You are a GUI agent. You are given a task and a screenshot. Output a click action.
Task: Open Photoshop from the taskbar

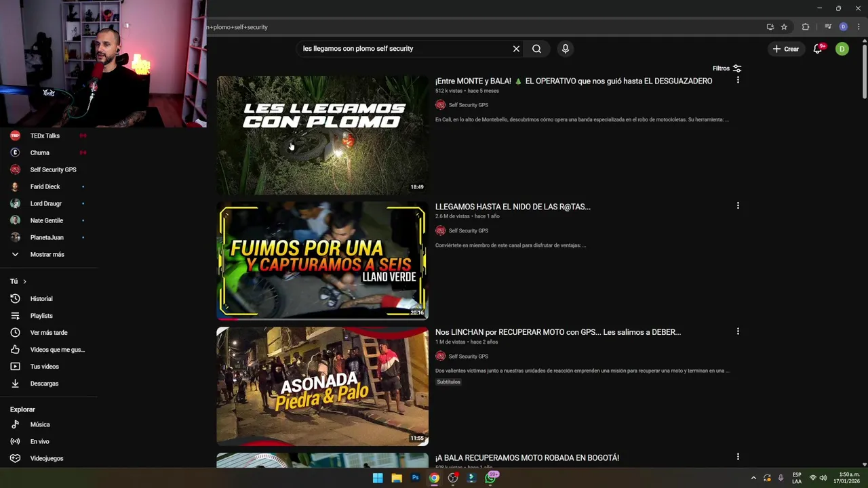coord(416,478)
